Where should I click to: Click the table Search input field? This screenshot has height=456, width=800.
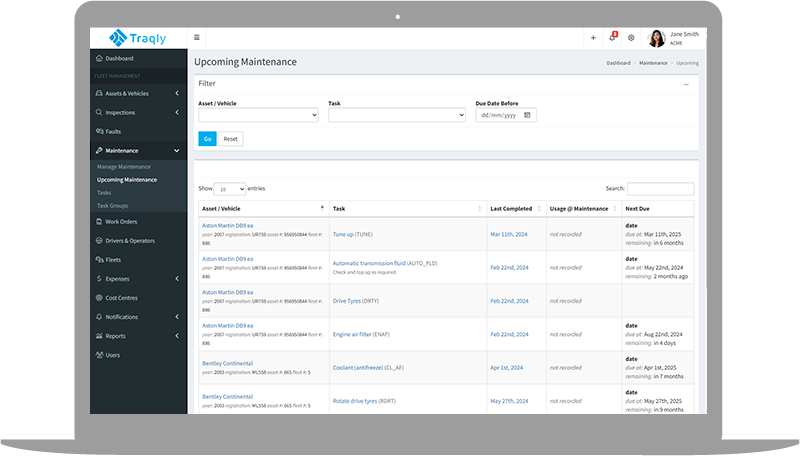tap(661, 189)
